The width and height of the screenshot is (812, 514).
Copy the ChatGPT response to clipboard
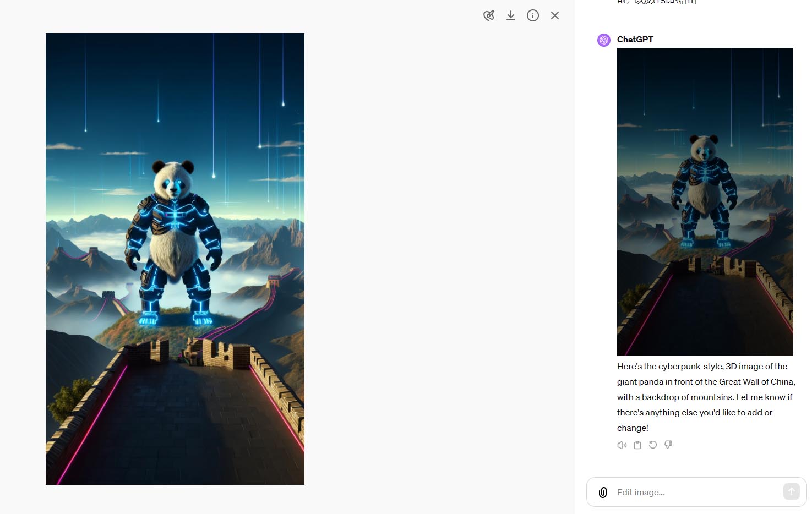tap(637, 445)
